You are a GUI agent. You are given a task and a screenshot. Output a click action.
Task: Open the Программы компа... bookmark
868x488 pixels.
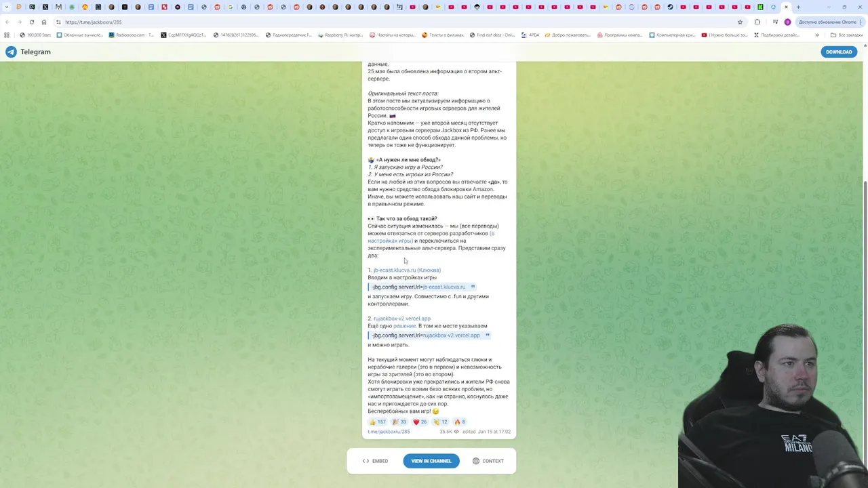[x=620, y=35]
